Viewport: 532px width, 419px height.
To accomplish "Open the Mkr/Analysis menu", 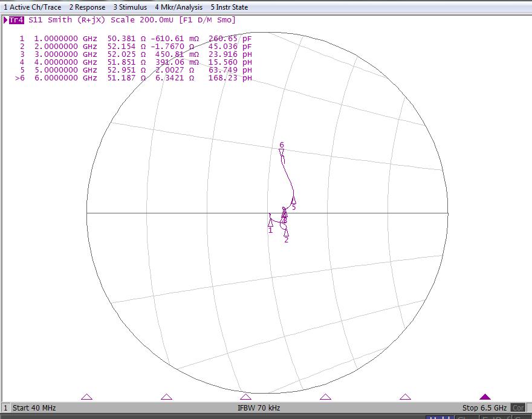I will [x=178, y=7].
